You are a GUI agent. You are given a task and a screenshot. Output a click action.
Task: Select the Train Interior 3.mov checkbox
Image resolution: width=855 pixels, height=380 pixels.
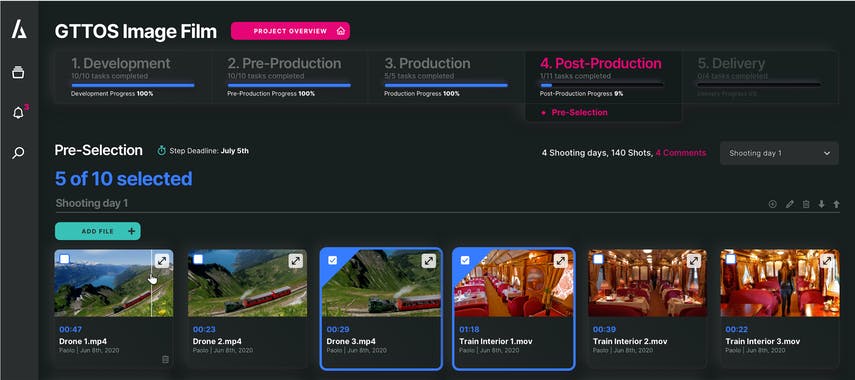pyautogui.click(x=731, y=260)
